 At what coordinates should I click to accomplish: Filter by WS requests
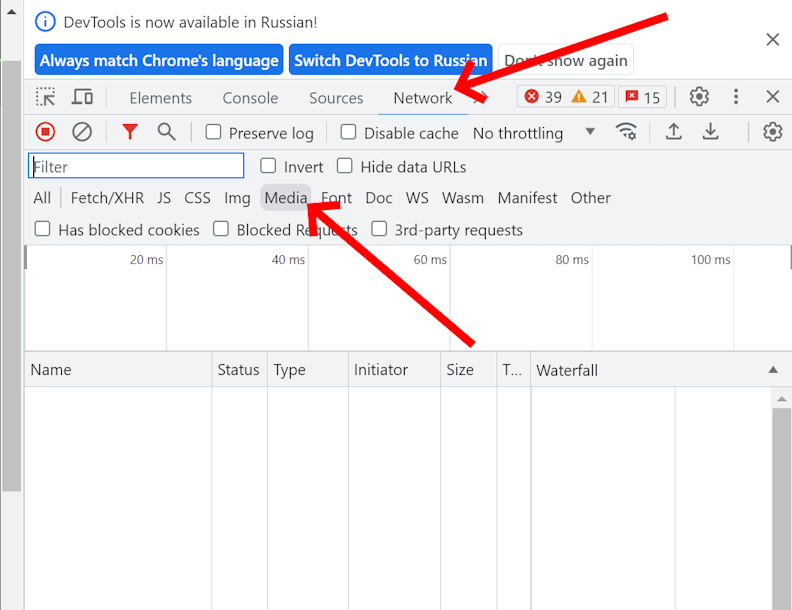[417, 197]
